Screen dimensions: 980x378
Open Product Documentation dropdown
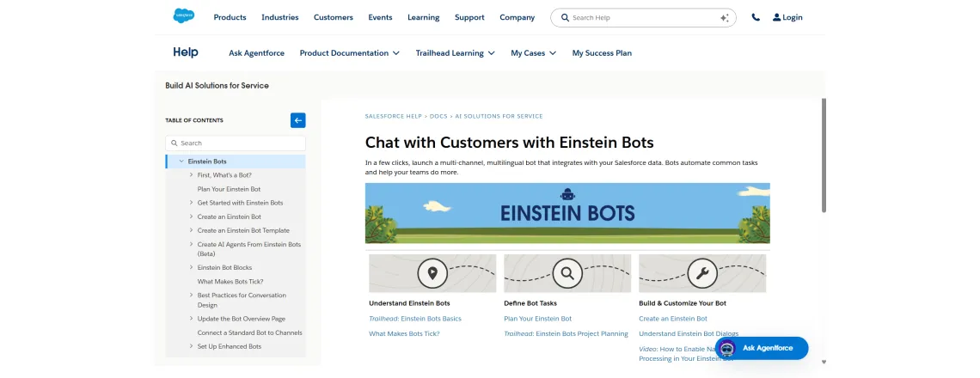point(349,53)
